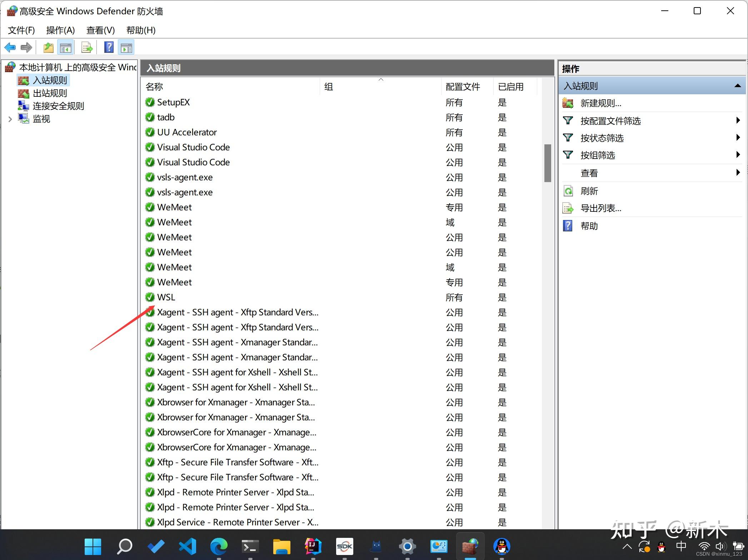
Task: Open the Wi-Fi network tray icon
Action: pyautogui.click(x=704, y=546)
